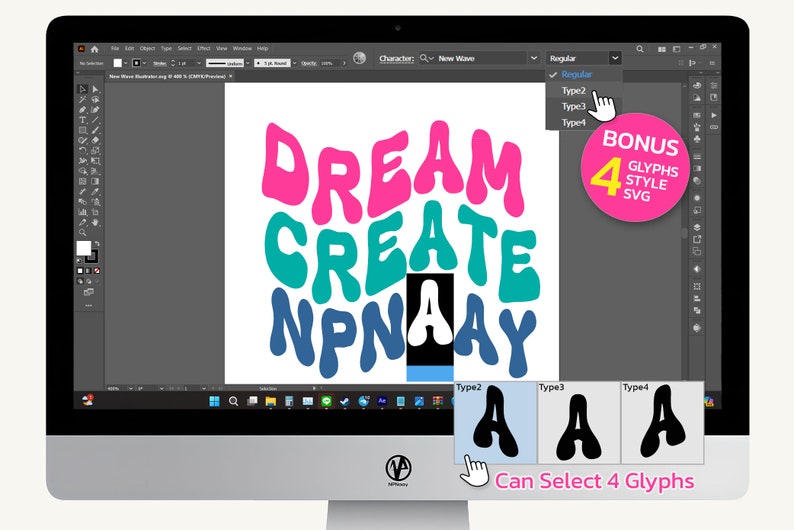The height and width of the screenshot is (530, 794).
Task: Open the Effect menu
Action: pos(204,49)
